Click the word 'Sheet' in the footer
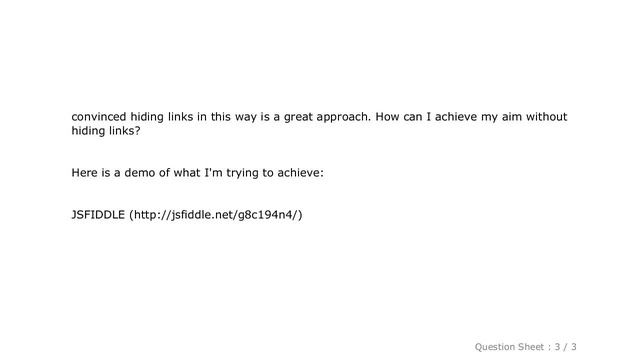Image resolution: width=640 pixels, height=360 pixels. tap(532, 347)
